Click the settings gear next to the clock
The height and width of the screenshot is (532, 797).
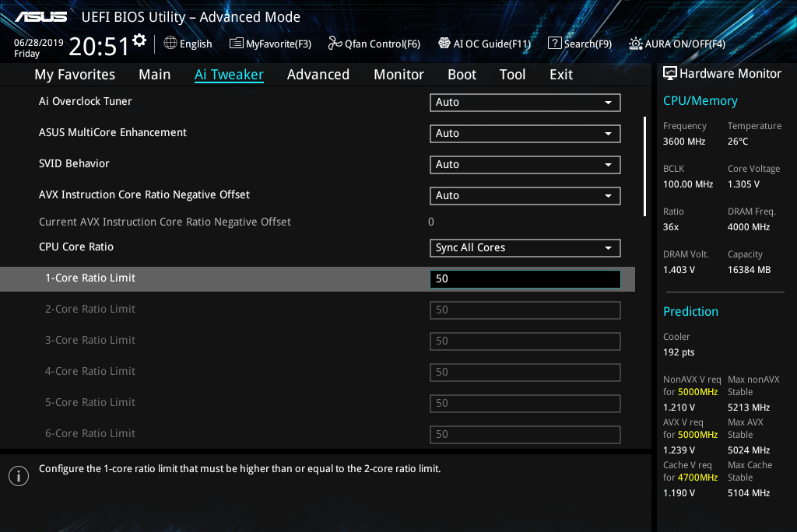point(139,40)
